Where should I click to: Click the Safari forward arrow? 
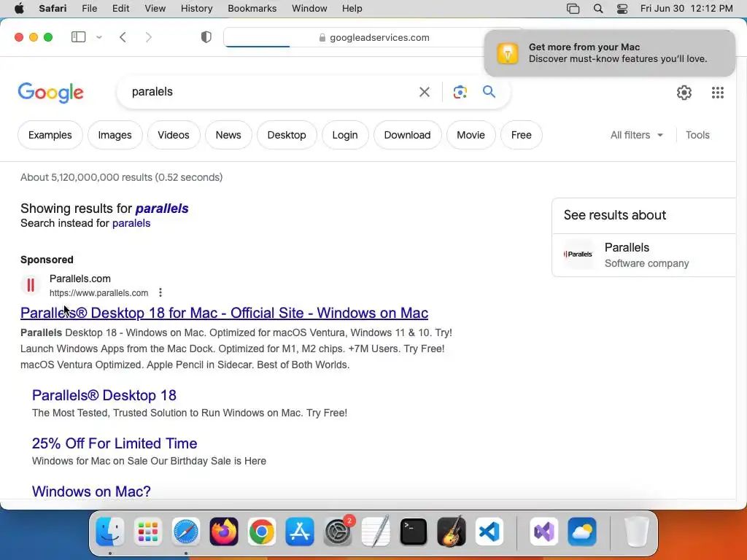point(149,37)
